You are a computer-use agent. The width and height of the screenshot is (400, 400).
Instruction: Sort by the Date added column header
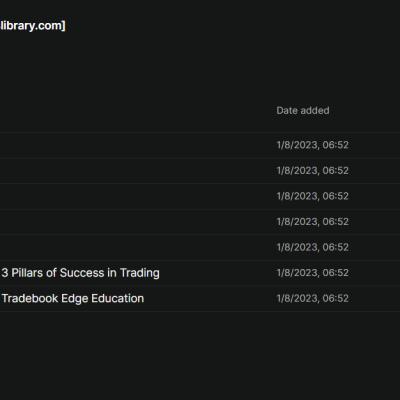pyautogui.click(x=303, y=110)
